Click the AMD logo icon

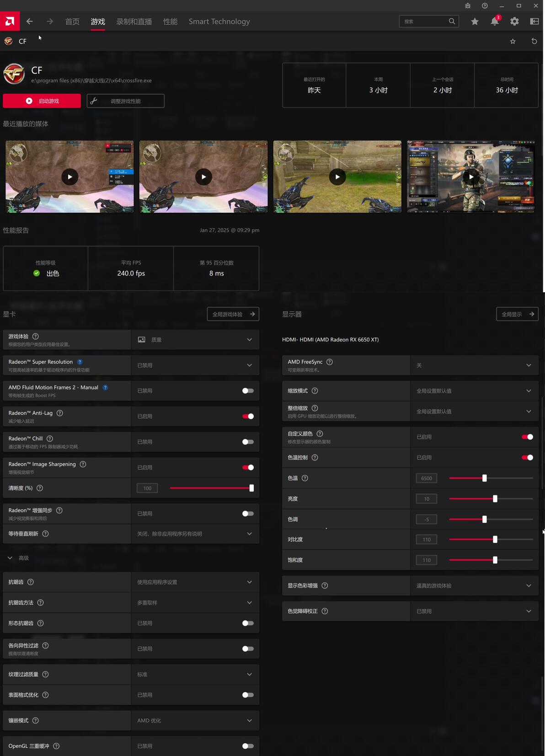(x=10, y=21)
